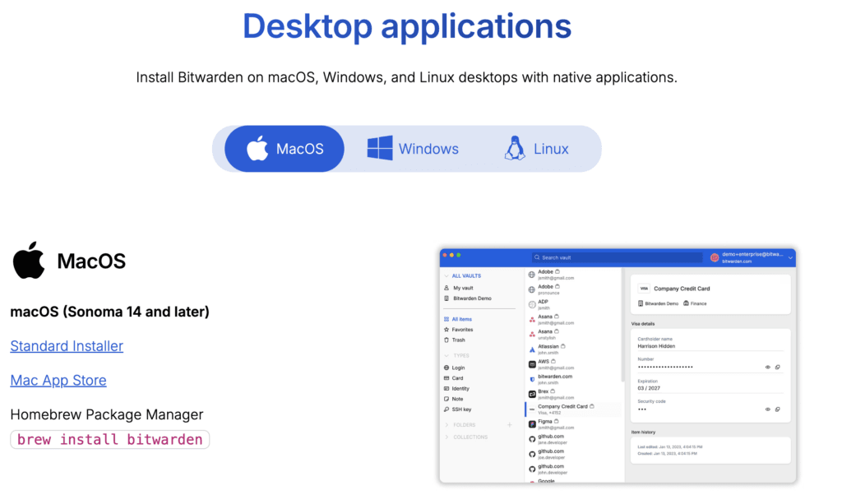Filter by SSH key type
Screen dimensions: 842x504
[461, 409]
